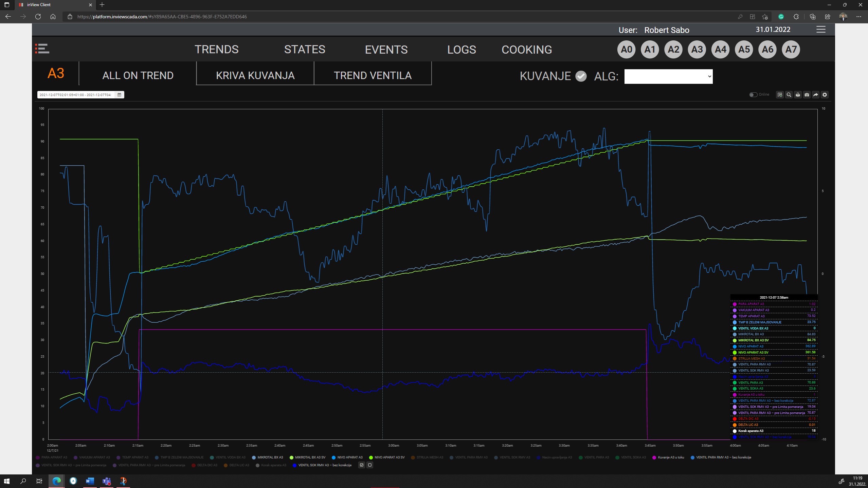Open the browser share icon

click(x=827, y=16)
